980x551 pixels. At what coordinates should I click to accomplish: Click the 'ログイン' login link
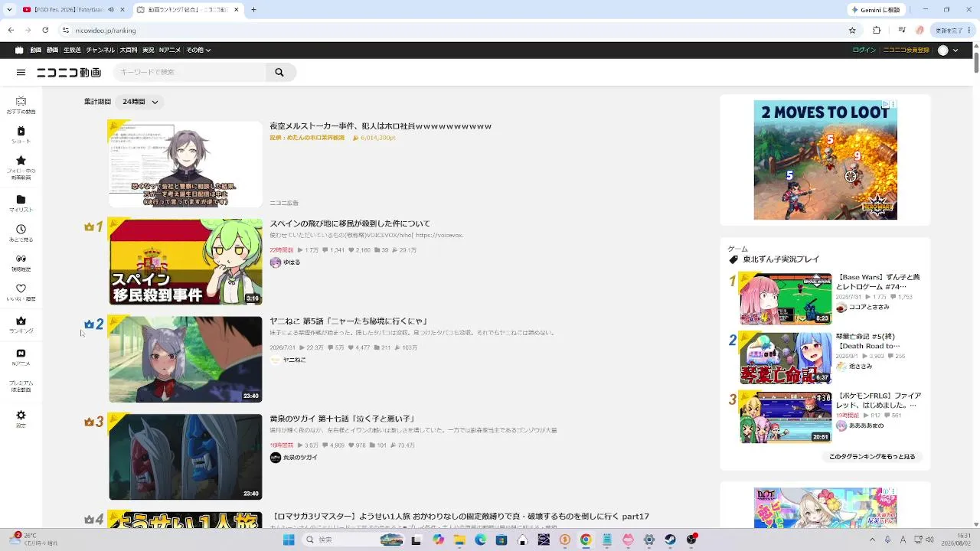(x=864, y=51)
